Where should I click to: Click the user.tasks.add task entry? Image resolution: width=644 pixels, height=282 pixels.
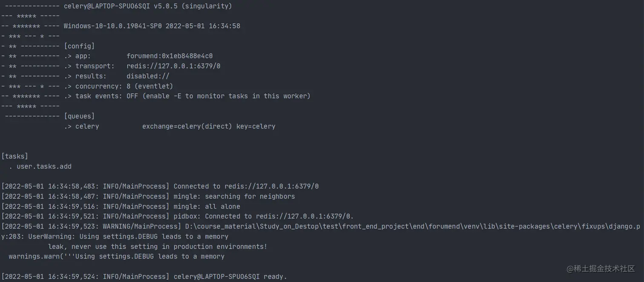(44, 166)
